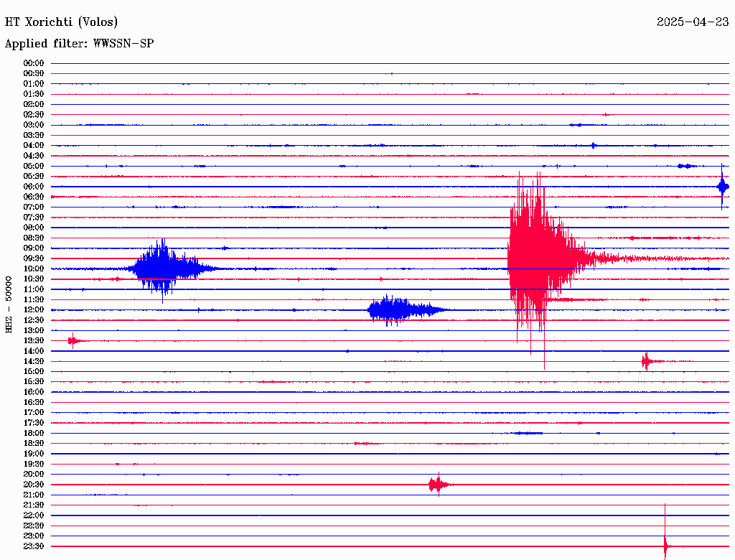Select the 18:00 time label
The image size is (735, 560).
34,434
